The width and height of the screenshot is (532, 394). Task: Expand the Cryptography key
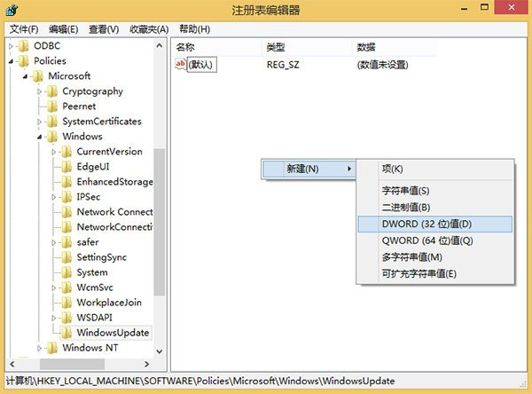39,91
